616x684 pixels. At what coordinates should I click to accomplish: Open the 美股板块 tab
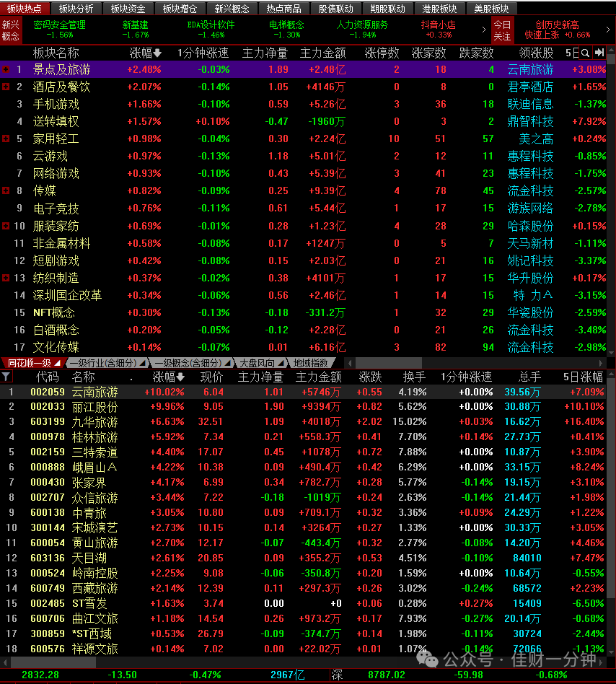coord(491,8)
